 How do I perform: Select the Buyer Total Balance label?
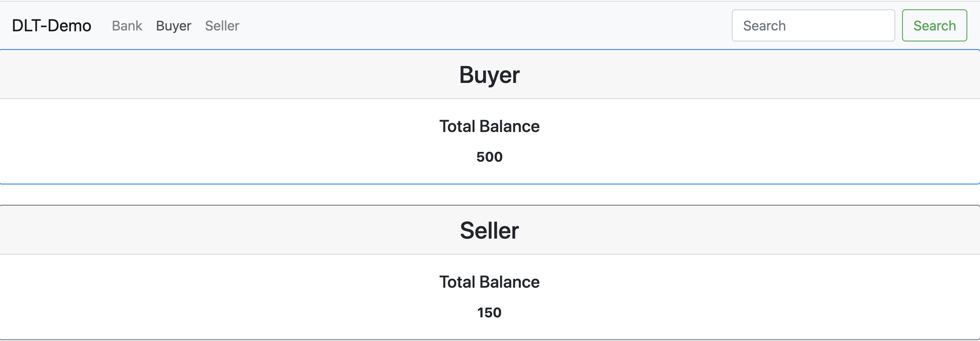click(490, 126)
